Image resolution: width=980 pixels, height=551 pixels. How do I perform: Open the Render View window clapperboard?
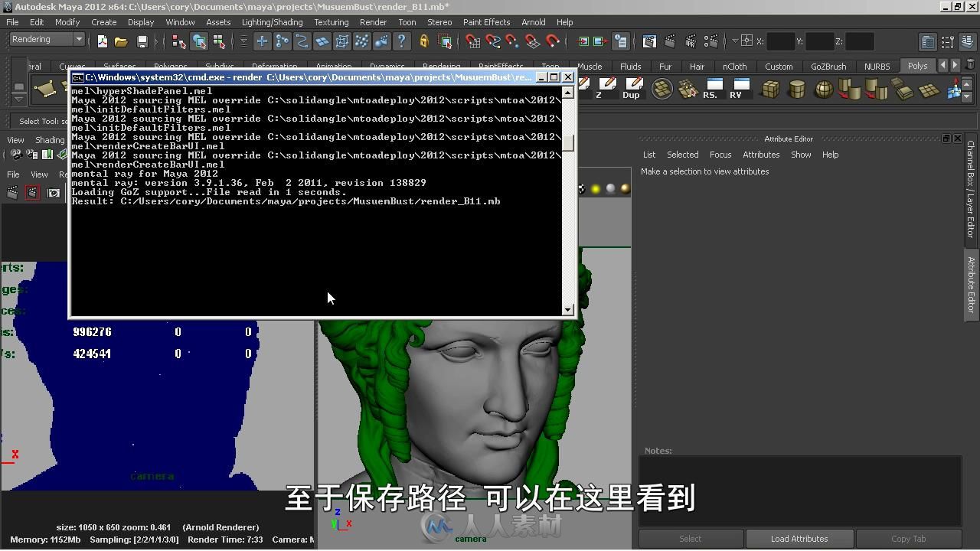(x=649, y=41)
